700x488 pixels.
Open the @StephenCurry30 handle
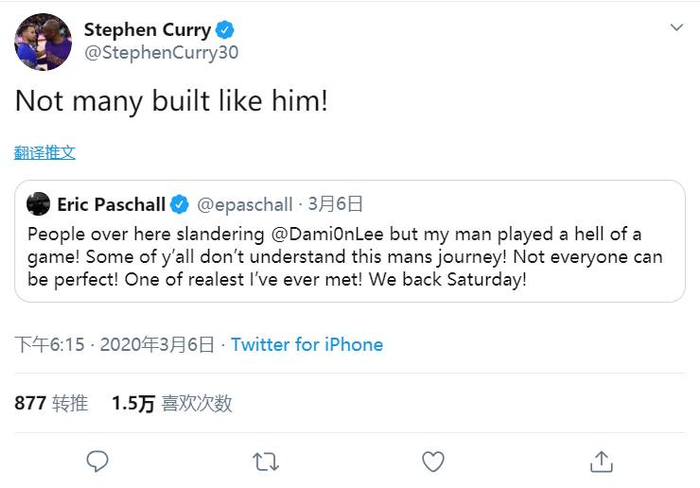[161, 53]
